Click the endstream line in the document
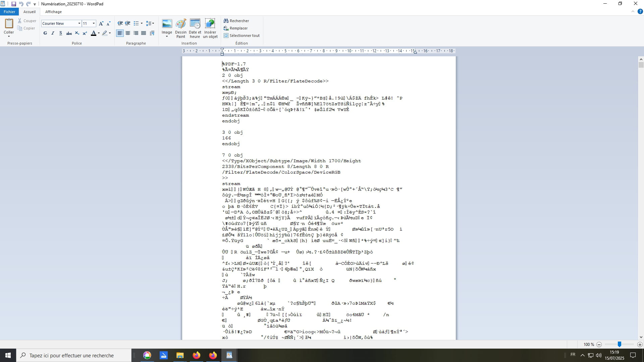The height and width of the screenshot is (362, 644). pos(235,115)
